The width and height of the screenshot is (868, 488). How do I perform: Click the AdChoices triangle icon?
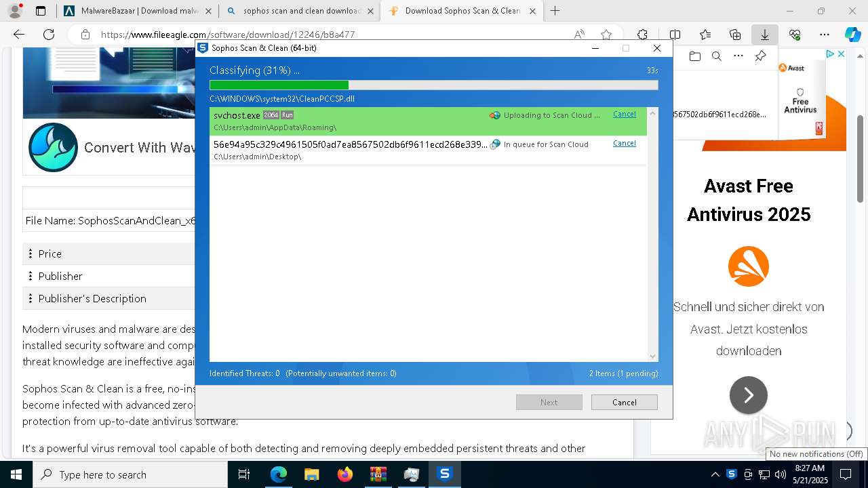click(x=829, y=54)
